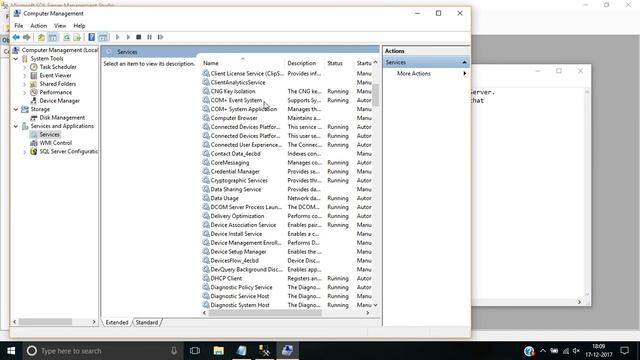Image resolution: width=640 pixels, height=360 pixels.
Task: Open Task View on the taskbar
Action: click(195, 351)
